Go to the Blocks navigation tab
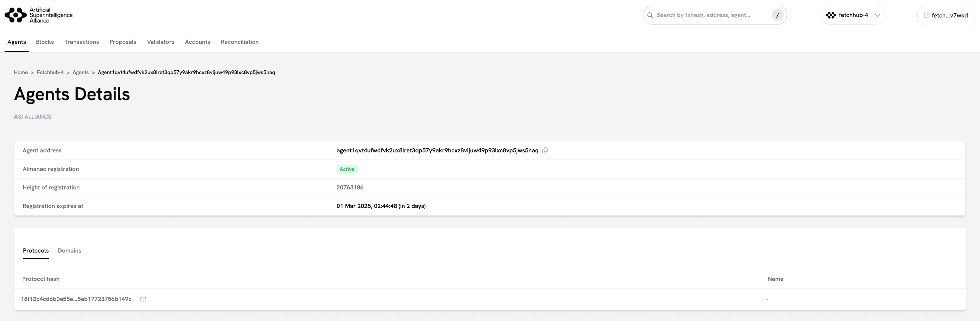Viewport: 980px width, 321px height. pos(45,42)
